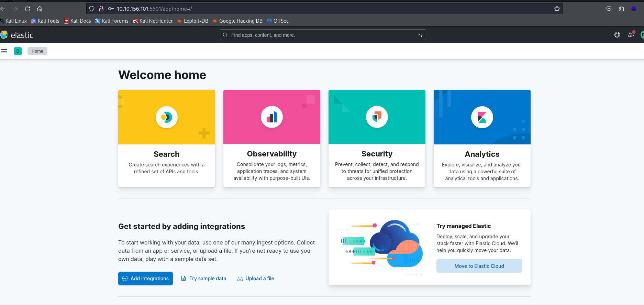Click the Try sample data link
This screenshot has width=644, height=305.
(204, 279)
